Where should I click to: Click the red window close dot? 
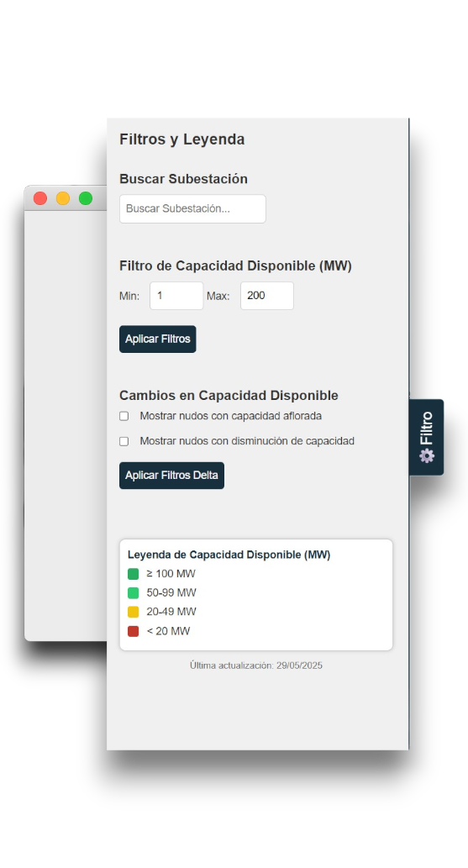(40, 198)
